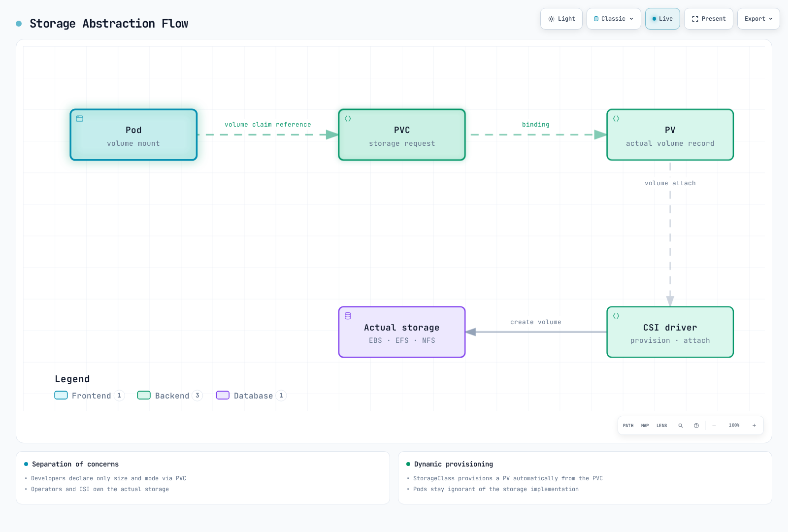Click the window icon on Pod node

(80, 119)
